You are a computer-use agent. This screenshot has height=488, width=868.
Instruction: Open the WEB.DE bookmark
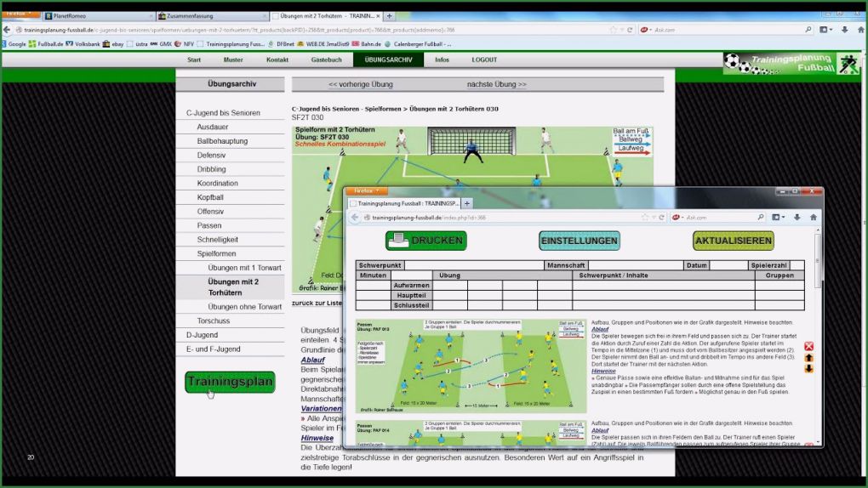pos(323,43)
